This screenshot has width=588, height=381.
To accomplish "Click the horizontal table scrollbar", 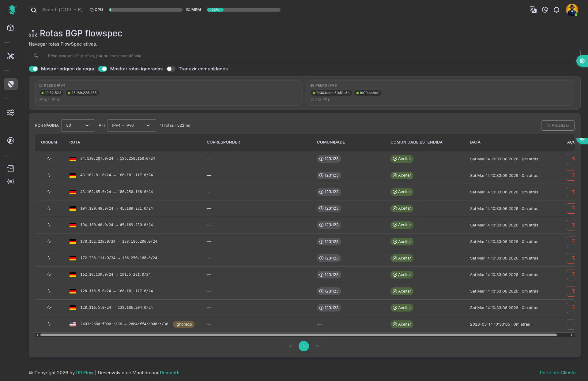I will coord(298,335).
